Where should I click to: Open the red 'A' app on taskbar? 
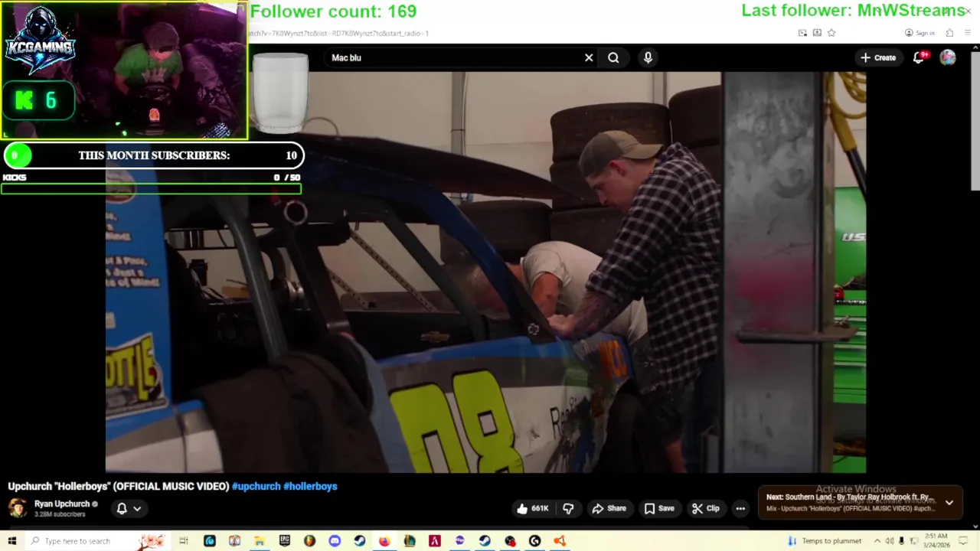point(435,541)
